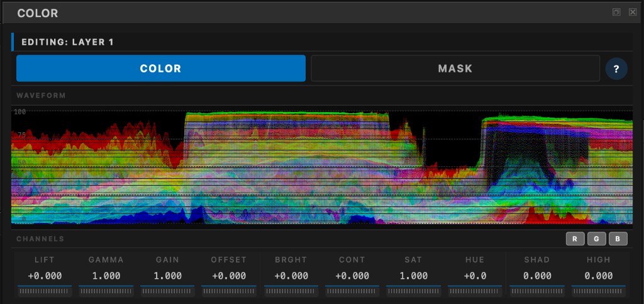
Task: Click the HUE value +0.0
Action: pos(475,276)
